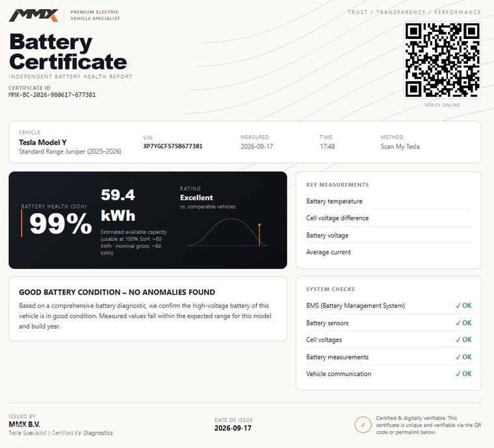494x448 pixels.
Task: Click the issue date '2026-09-17' in footer
Action: tap(233, 428)
